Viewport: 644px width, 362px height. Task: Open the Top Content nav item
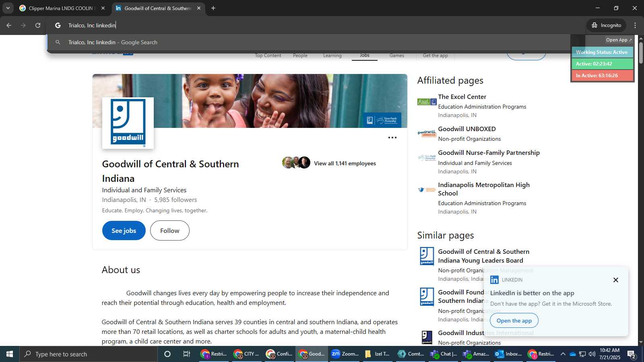268,56
